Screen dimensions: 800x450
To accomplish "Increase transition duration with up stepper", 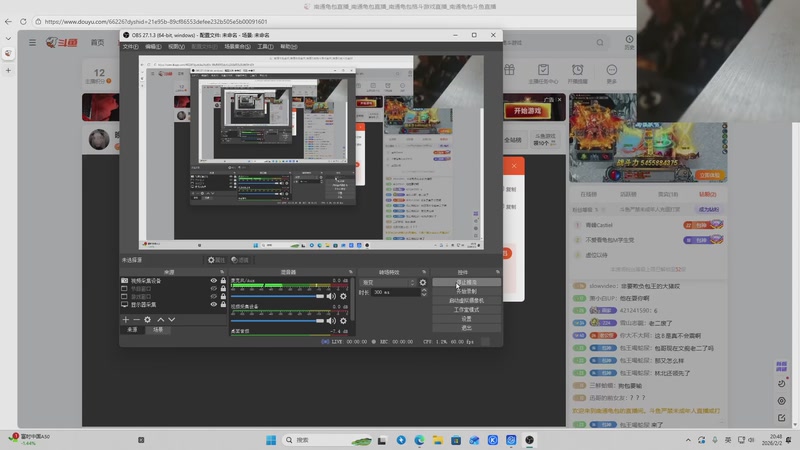I will 423,290.
